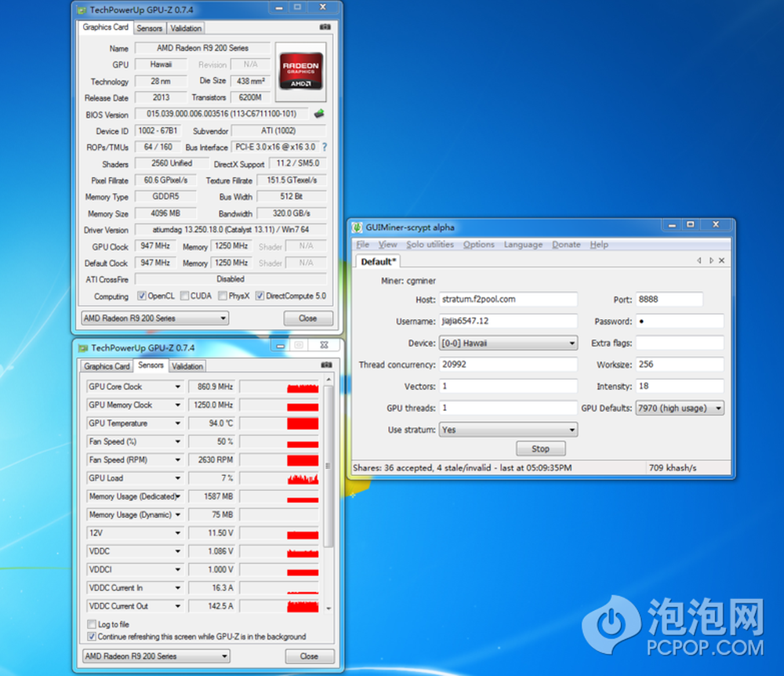Image resolution: width=784 pixels, height=676 pixels.
Task: Open Device dropdown showing Hawaii
Action: coord(509,343)
